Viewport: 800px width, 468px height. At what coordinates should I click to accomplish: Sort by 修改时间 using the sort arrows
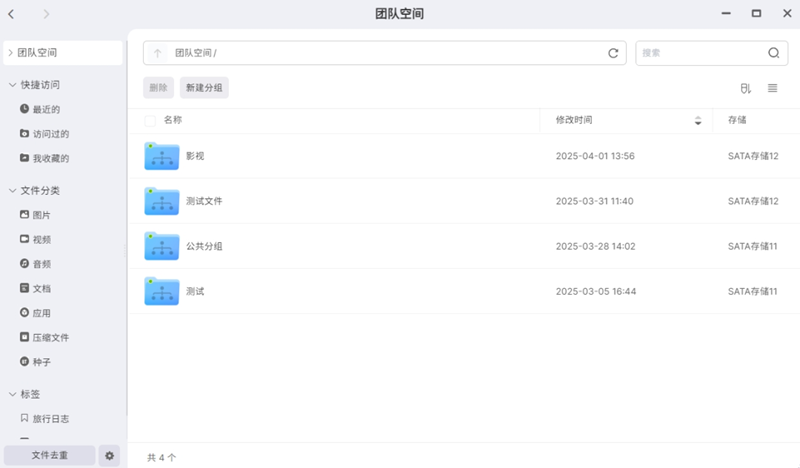pyautogui.click(x=697, y=120)
